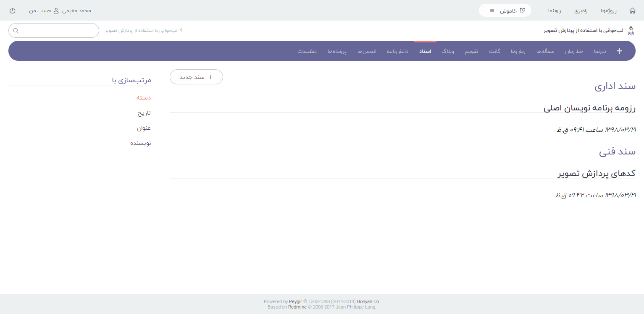Sort documents by دسته
The width and height of the screenshot is (644, 314).
[x=144, y=97]
